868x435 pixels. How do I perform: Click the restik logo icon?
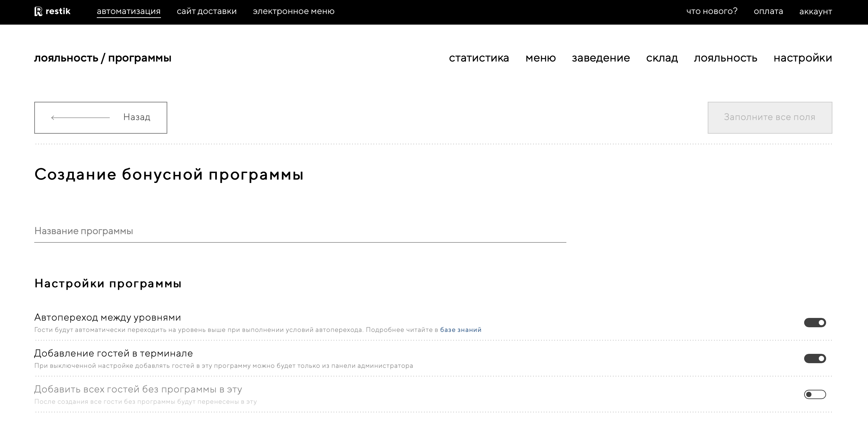pos(39,11)
